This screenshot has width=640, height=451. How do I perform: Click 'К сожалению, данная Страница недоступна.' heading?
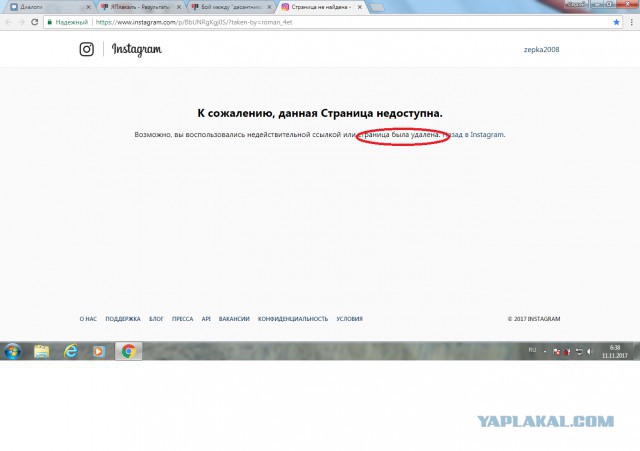click(320, 113)
